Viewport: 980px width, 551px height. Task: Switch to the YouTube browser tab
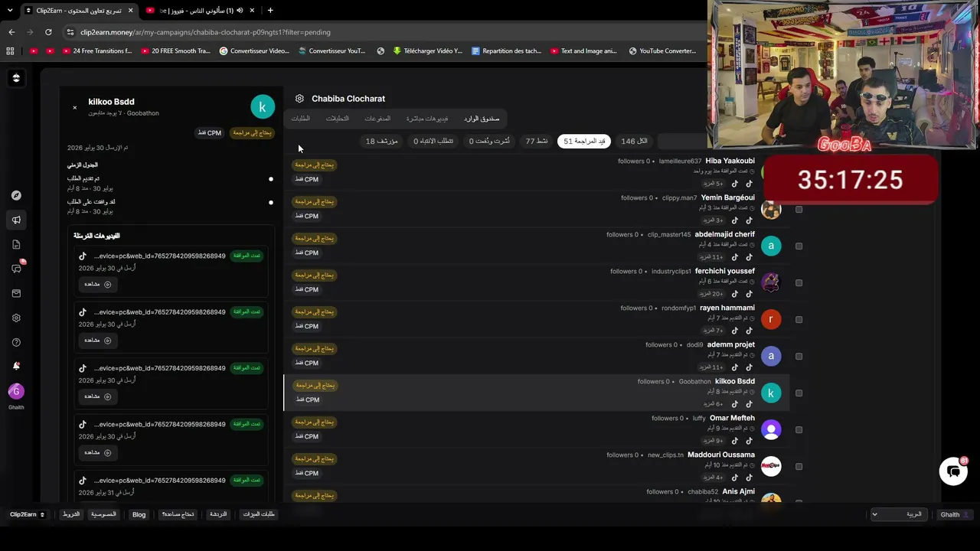201,10
